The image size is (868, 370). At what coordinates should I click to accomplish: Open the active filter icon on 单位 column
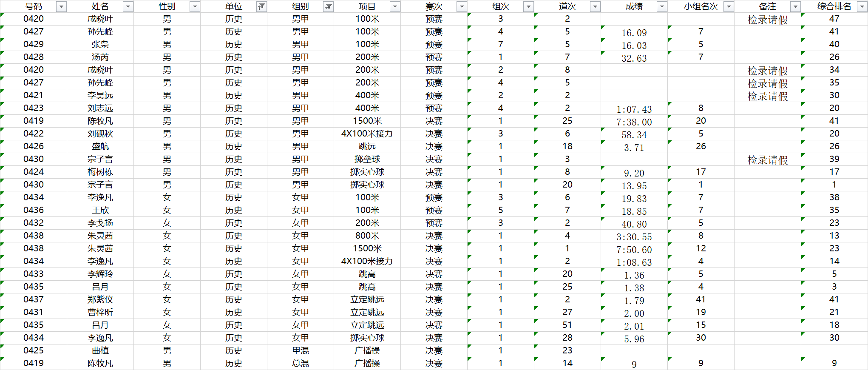(x=261, y=6)
